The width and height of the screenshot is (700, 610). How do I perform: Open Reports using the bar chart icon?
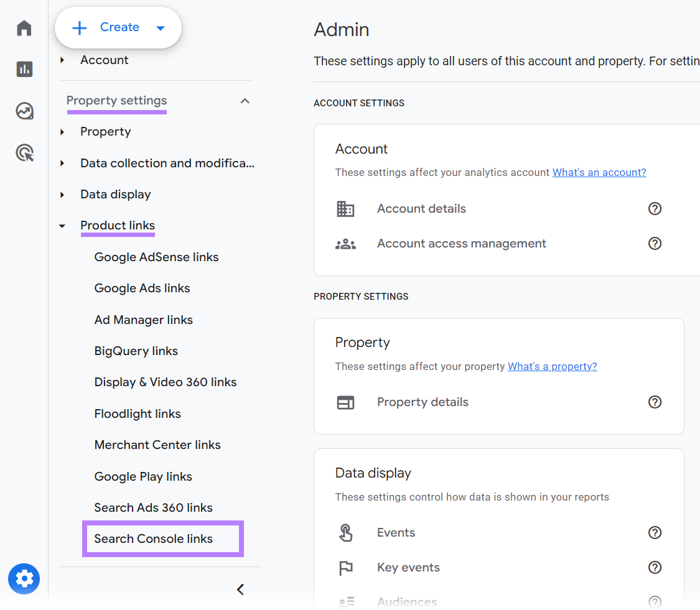point(24,69)
